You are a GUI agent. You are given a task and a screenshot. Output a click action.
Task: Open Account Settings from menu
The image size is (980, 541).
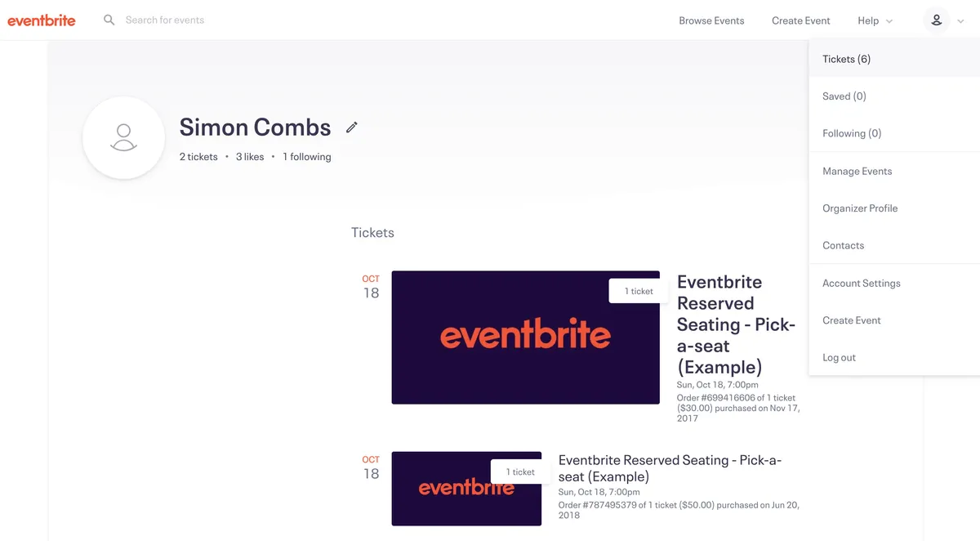894,283
